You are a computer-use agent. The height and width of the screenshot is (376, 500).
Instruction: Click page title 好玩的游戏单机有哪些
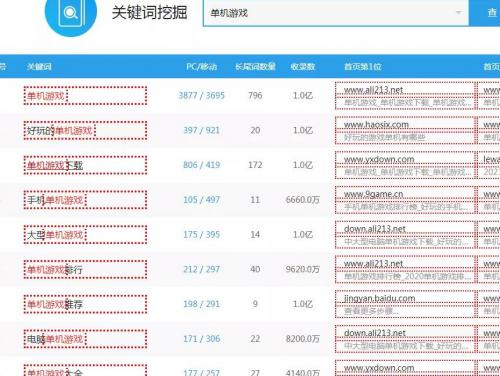[x=385, y=137]
